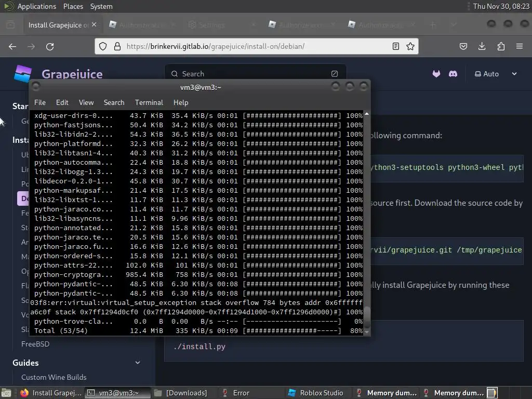The width and height of the screenshot is (532, 399).
Task: Open the terminal View menu
Action: click(86, 102)
